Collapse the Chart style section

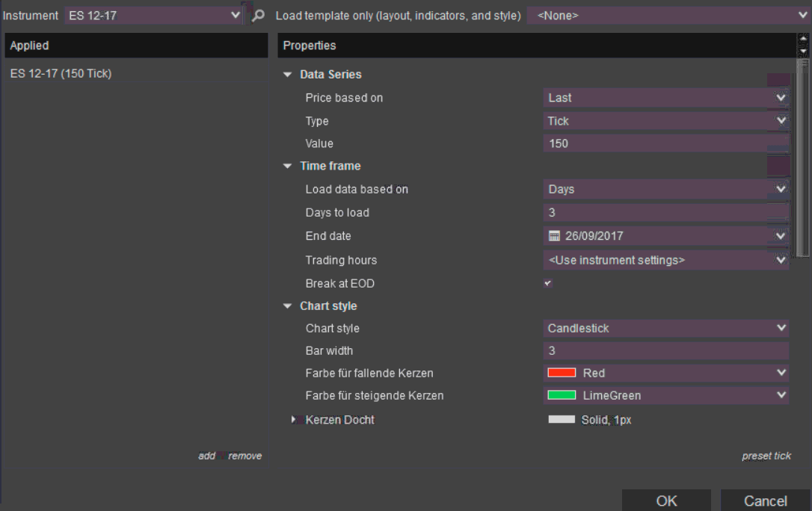tap(288, 306)
